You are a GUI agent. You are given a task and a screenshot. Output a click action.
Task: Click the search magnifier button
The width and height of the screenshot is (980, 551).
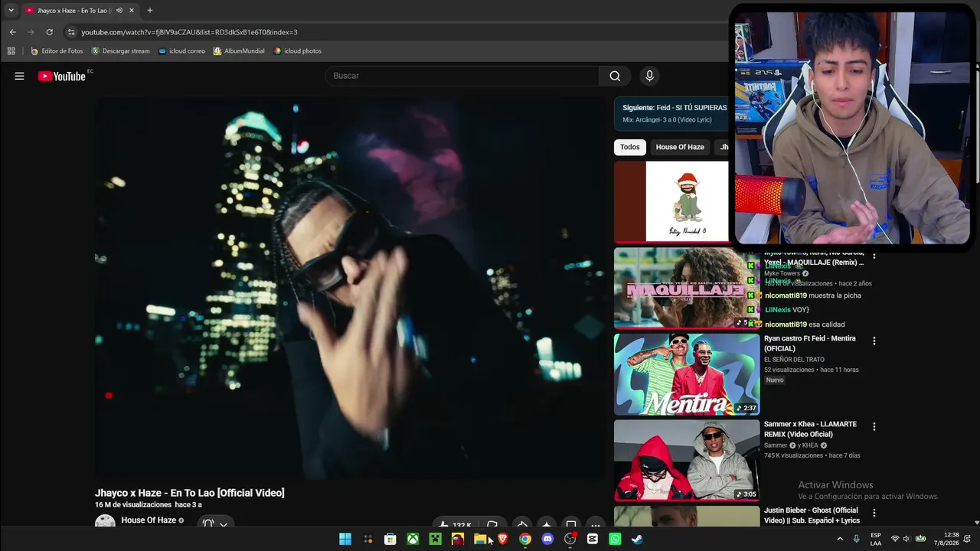click(615, 76)
